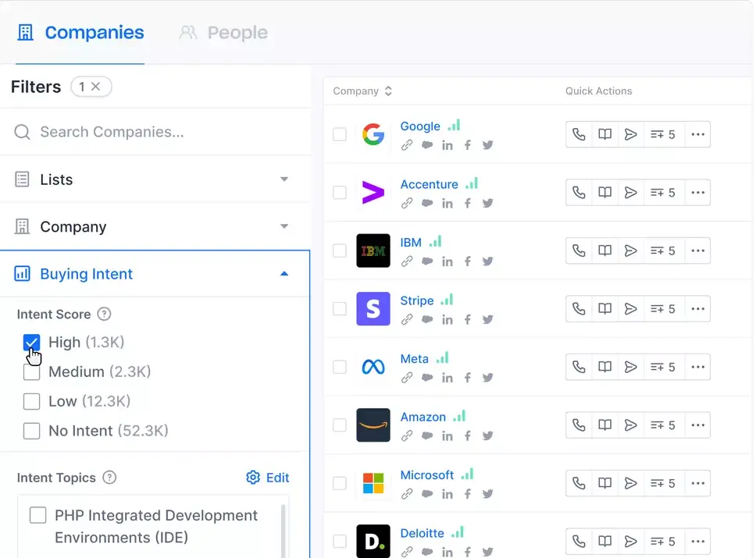Click the Search Companies input field

pos(155,132)
